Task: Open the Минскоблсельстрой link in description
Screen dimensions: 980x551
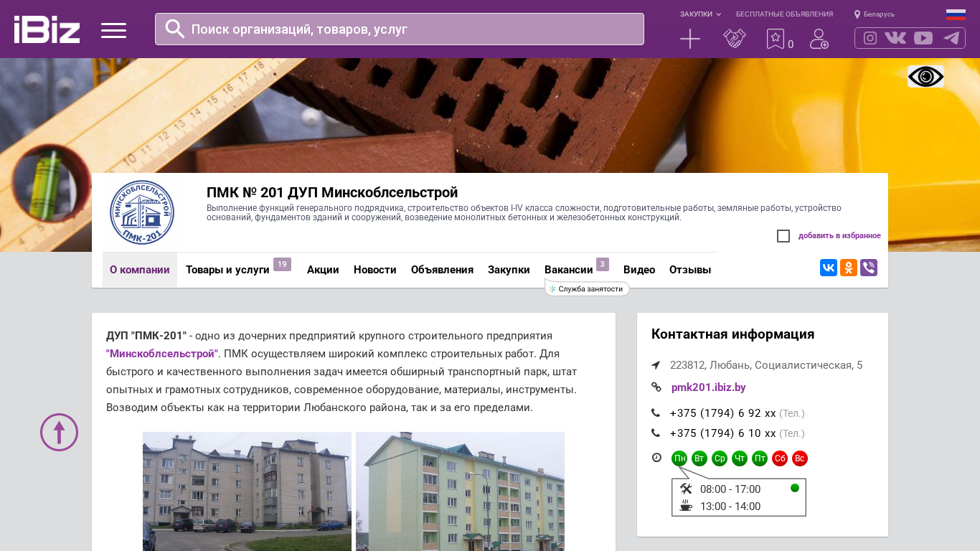Action: 162,354
